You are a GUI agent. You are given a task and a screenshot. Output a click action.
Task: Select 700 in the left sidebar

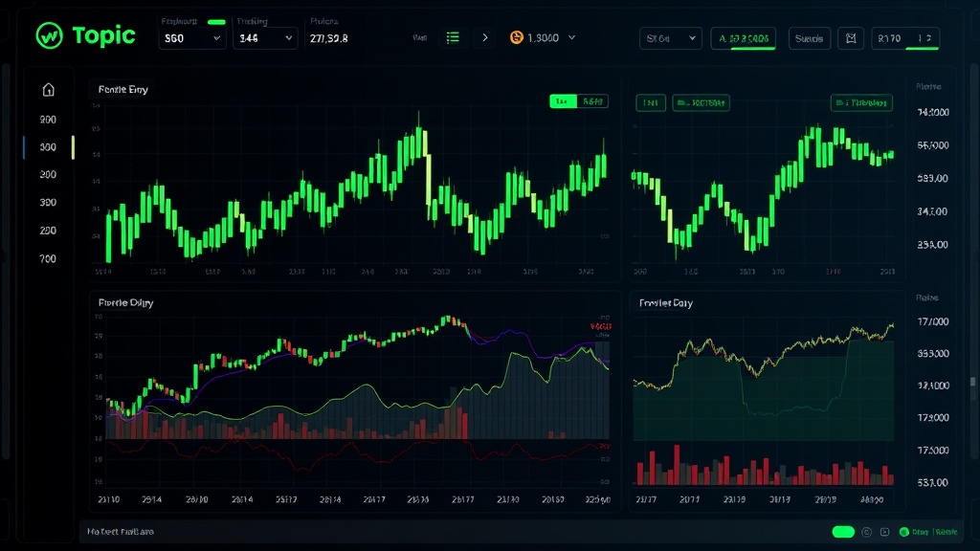tap(48, 258)
